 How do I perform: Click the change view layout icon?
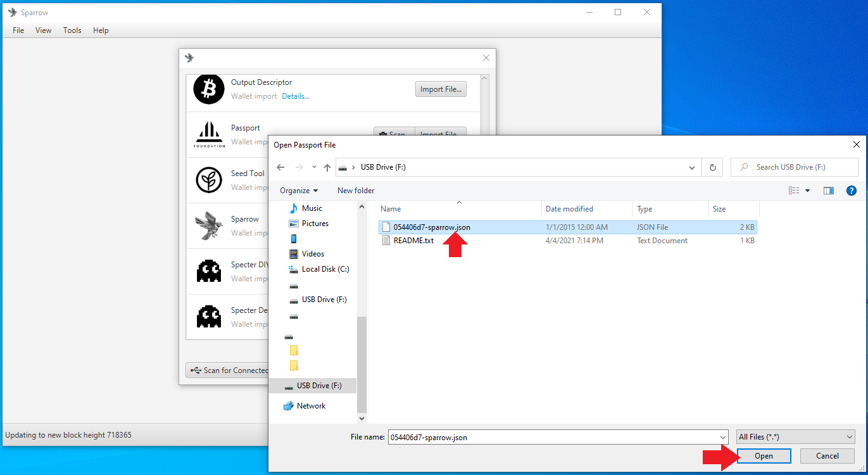pyautogui.click(x=794, y=191)
